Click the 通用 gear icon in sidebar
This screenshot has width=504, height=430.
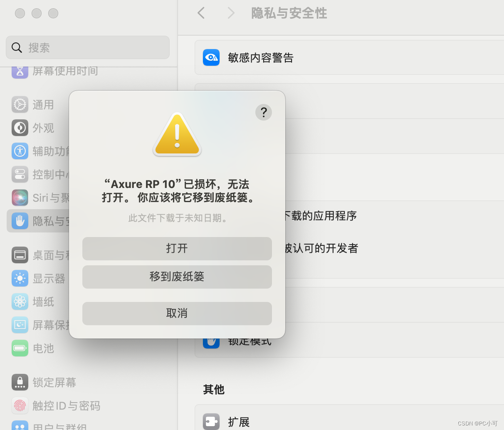[20, 104]
